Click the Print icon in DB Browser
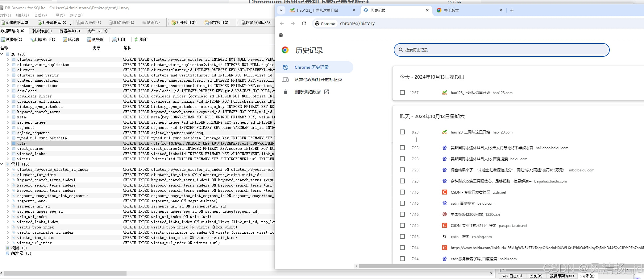Image resolution: width=644 pixels, height=279 pixels. (x=114, y=39)
